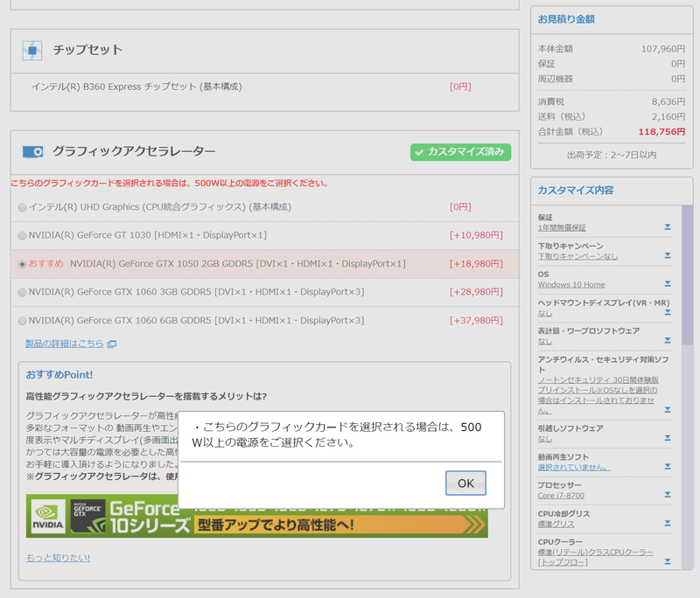Select recommended GeForce GTX 1050 2GB radio

point(22,264)
